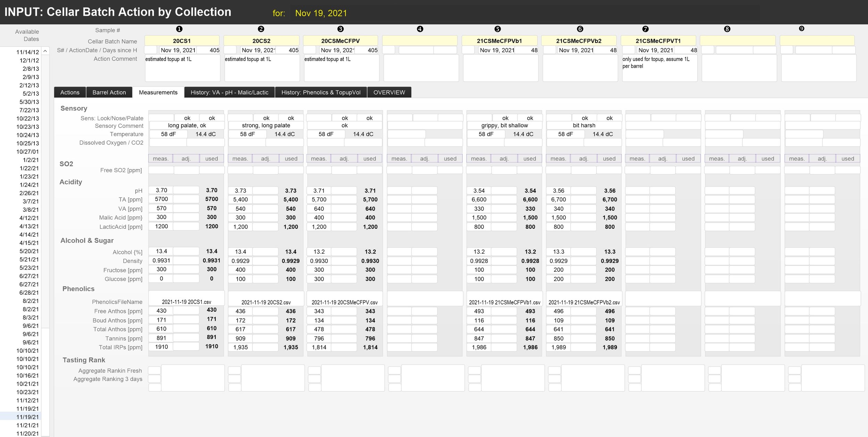Click sensory comment 'long palate, ok'
The height and width of the screenshot is (437, 868).
pos(187,125)
